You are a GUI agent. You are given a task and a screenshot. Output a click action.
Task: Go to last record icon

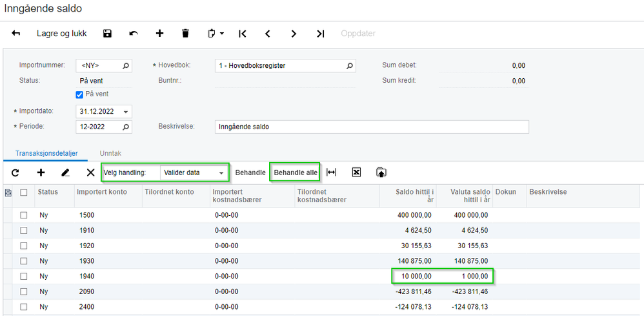(x=320, y=34)
